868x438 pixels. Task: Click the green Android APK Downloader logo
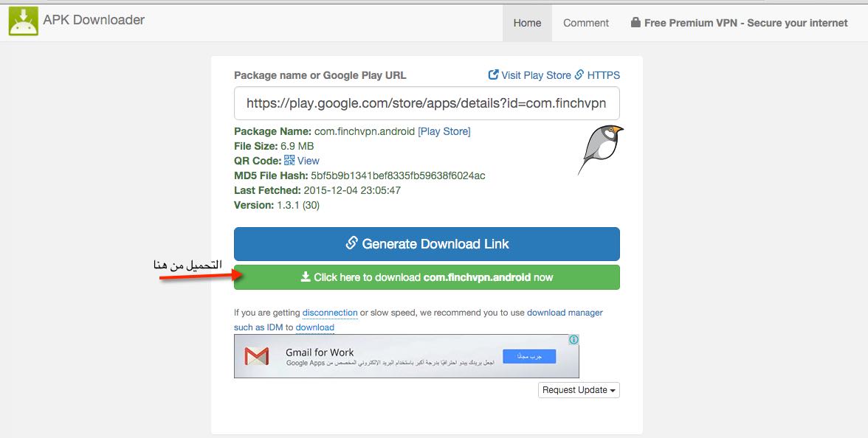coord(23,21)
